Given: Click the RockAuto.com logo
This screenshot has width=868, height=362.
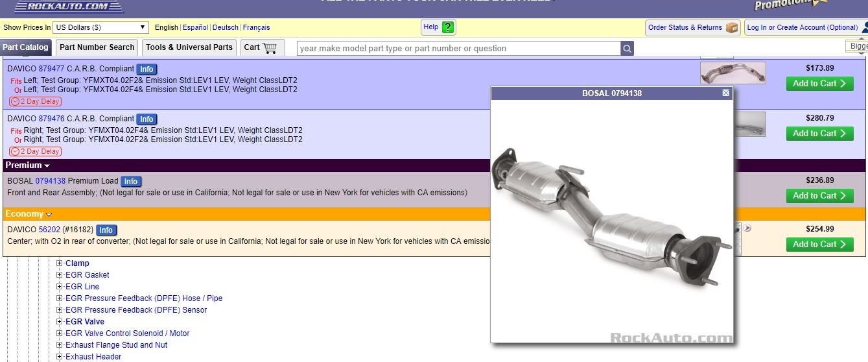Looking at the screenshot, I should 68,6.
